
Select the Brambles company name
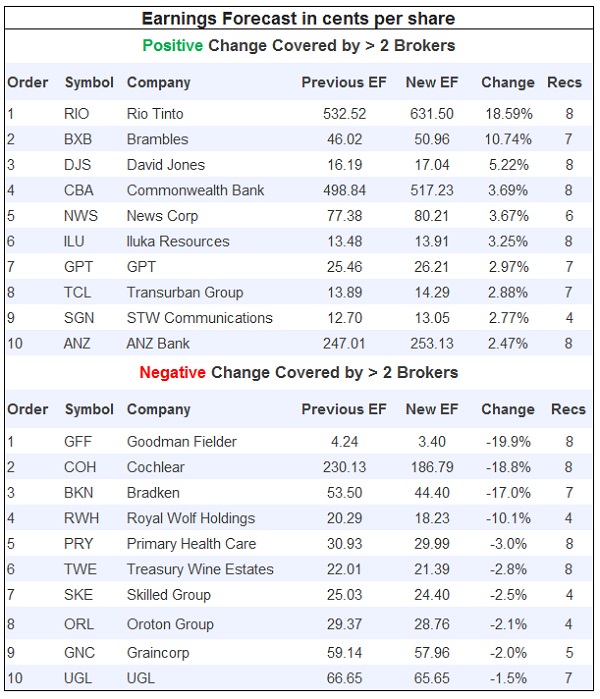click(x=157, y=139)
